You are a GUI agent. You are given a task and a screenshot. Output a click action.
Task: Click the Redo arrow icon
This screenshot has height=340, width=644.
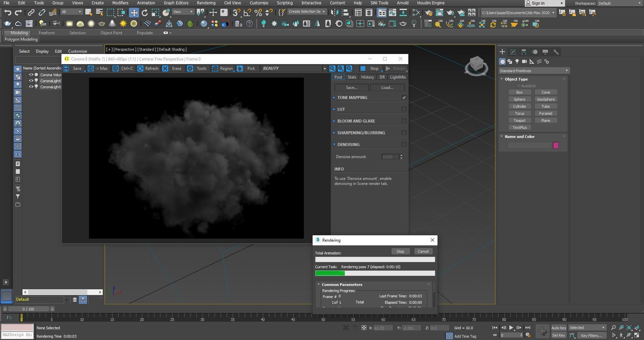pyautogui.click(x=18, y=13)
